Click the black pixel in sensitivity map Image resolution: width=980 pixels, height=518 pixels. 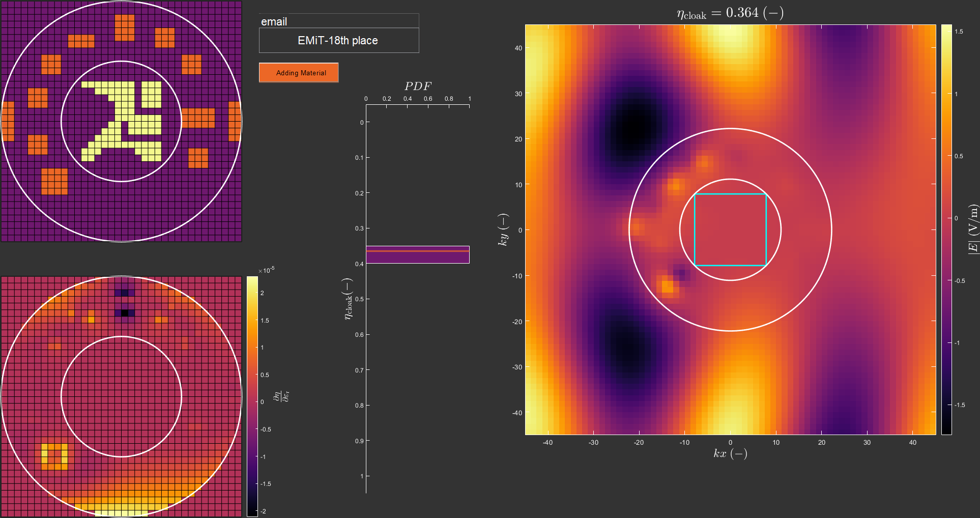click(125, 313)
